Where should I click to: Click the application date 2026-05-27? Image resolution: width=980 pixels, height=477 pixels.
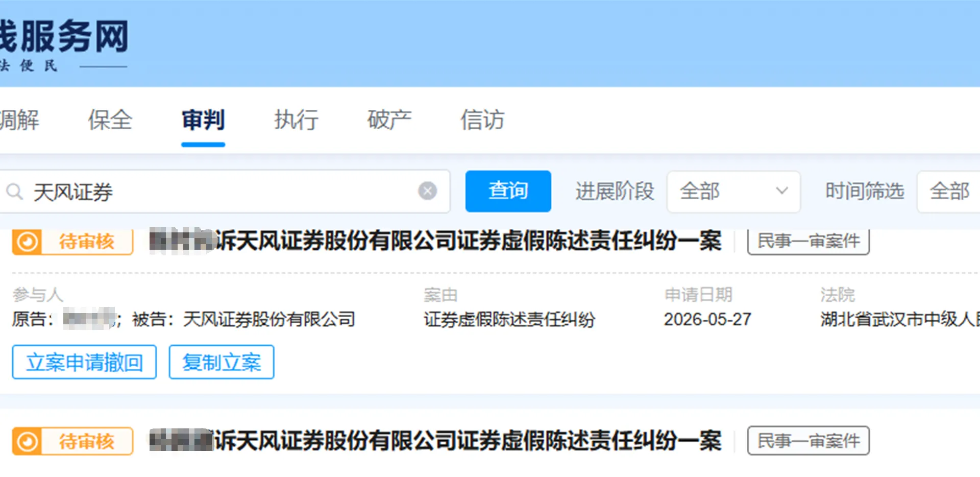click(x=707, y=320)
